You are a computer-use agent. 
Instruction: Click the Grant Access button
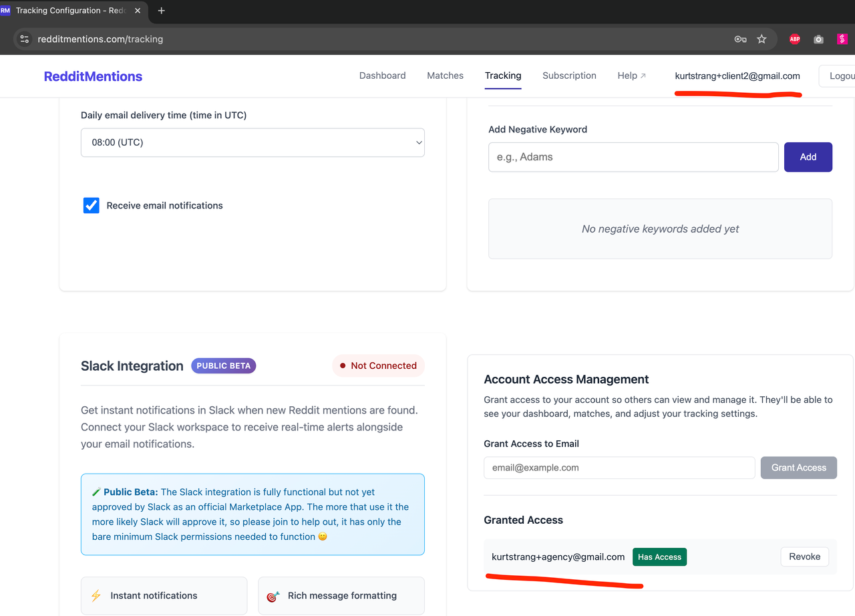point(799,468)
